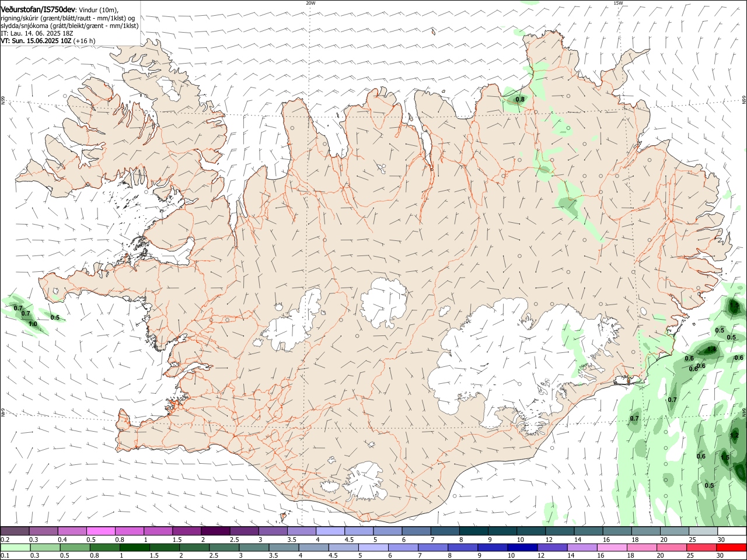Viewport: 747px width, 560px height.
Task: Select the darkest green 1–1.5 rain legend swatch
Action: click(x=134, y=548)
